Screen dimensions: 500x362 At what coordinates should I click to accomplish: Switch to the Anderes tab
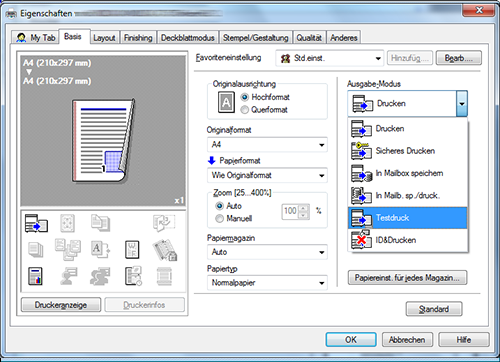344,38
